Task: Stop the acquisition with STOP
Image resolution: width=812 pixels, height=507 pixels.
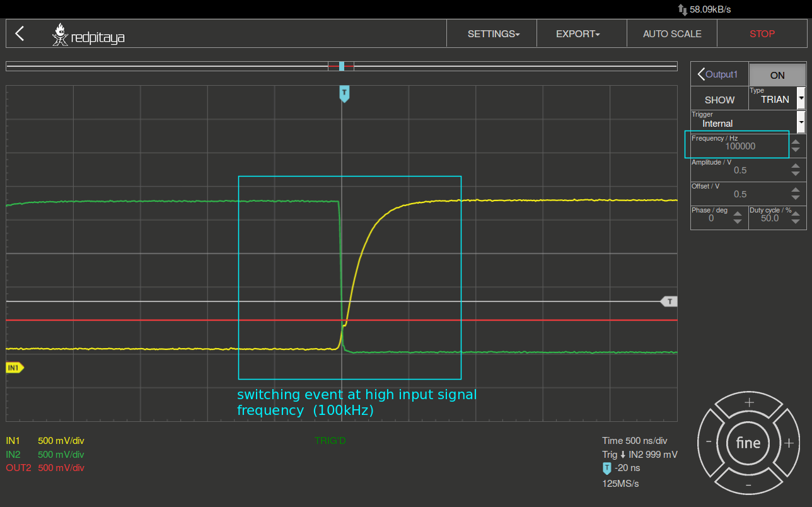Action: pyautogui.click(x=762, y=33)
